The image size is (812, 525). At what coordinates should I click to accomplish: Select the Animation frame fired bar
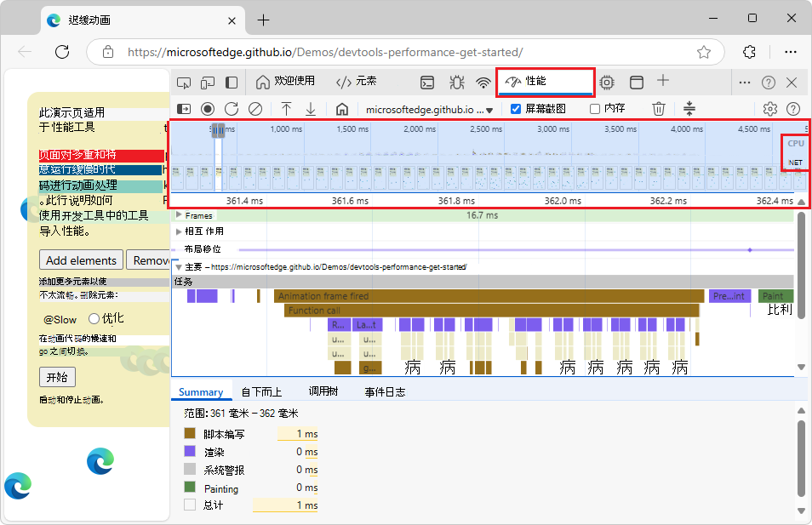point(489,296)
